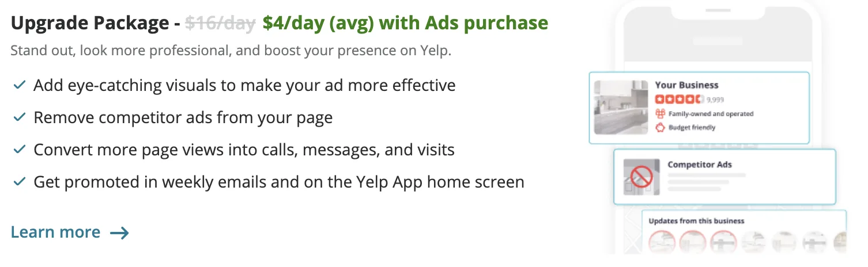Click the green $4/day (avg) price text
The image size is (868, 267).
click(318, 23)
